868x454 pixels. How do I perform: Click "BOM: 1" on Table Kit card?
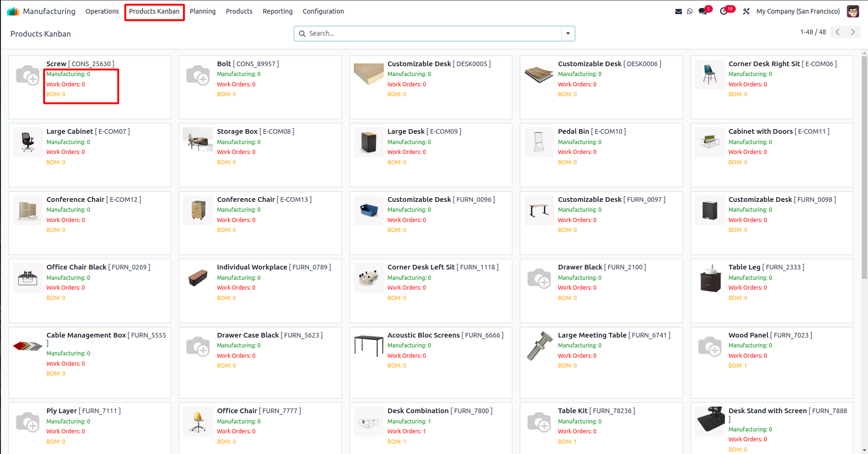pyautogui.click(x=567, y=442)
